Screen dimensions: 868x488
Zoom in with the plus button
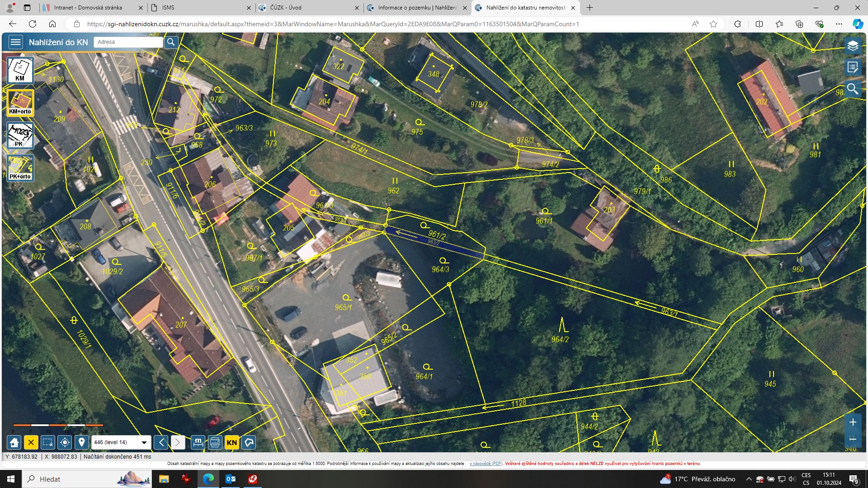pyautogui.click(x=853, y=422)
